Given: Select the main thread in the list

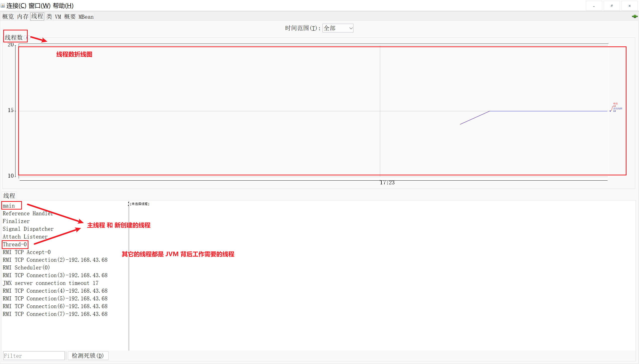Looking at the screenshot, I should [x=9, y=206].
